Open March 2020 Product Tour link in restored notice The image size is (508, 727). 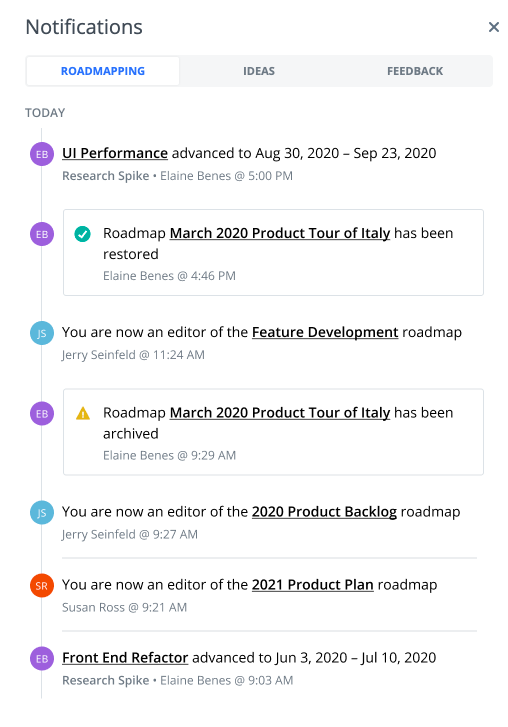pos(279,233)
